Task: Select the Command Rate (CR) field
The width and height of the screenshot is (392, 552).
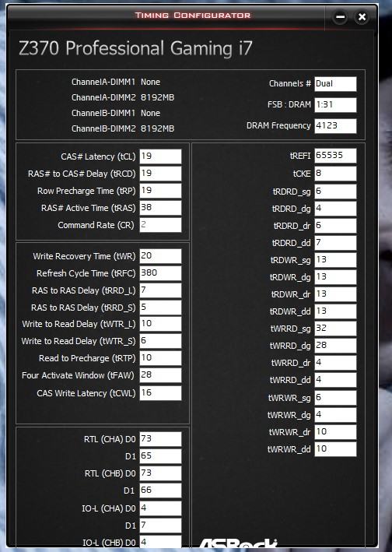Action: 161,225
